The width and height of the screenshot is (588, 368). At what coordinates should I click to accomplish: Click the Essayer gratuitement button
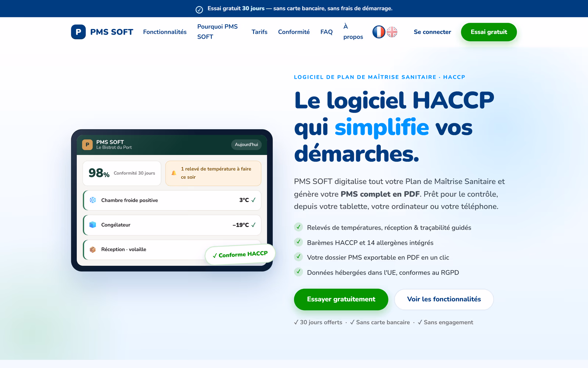341,299
